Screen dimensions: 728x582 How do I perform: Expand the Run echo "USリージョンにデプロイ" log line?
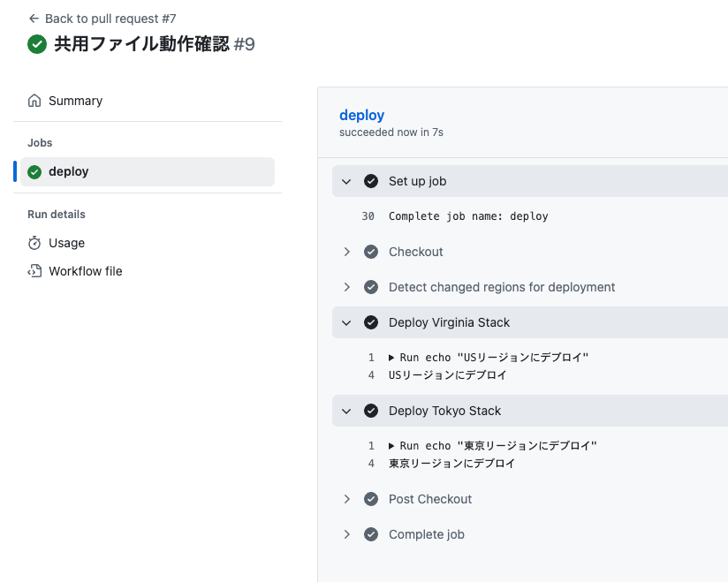pos(392,358)
